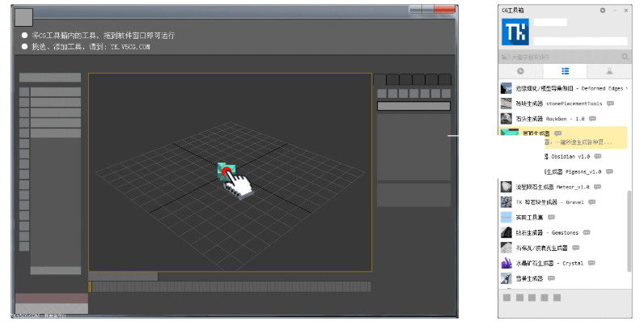
Task: Click the search plugins input field
Action: tap(560, 57)
